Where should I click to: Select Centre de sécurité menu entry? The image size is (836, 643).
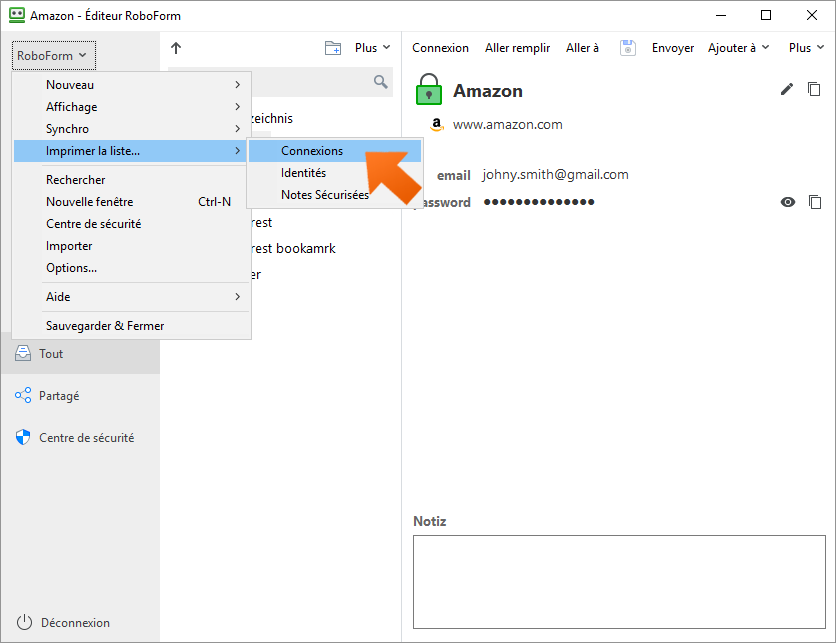132,224
